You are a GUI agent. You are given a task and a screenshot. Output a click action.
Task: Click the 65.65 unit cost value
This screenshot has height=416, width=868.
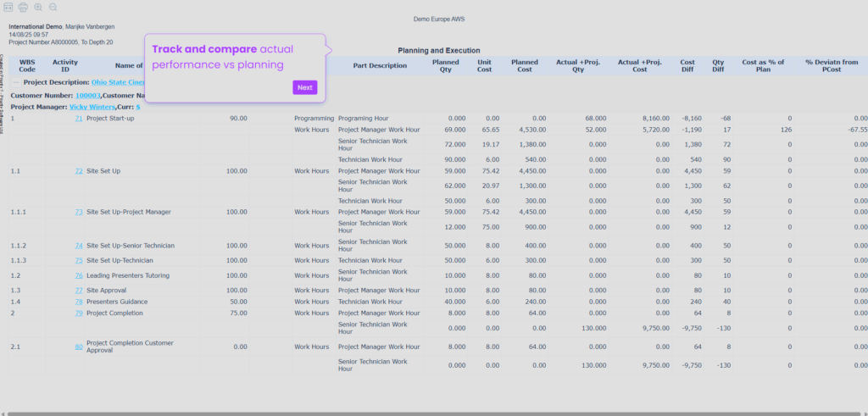[491, 130]
